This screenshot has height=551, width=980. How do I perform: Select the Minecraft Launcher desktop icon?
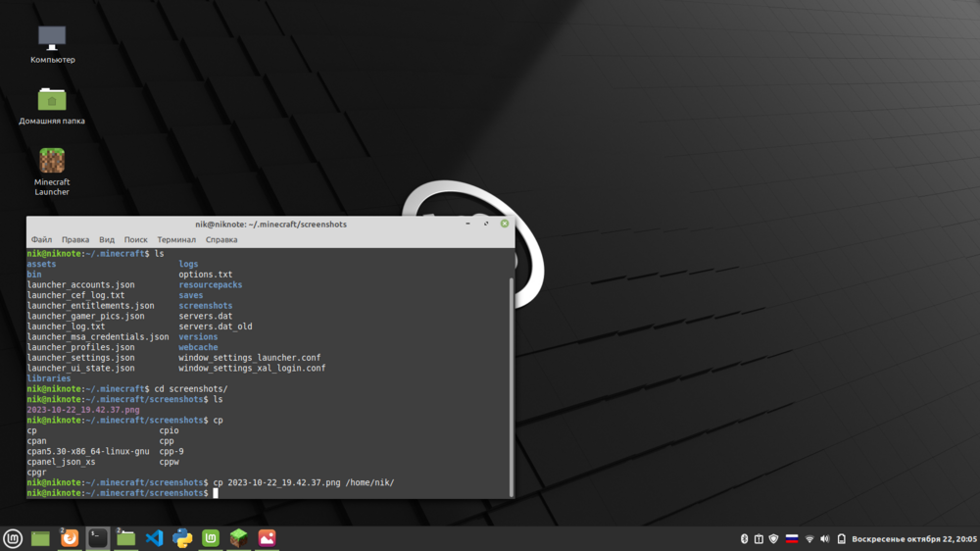coord(52,172)
